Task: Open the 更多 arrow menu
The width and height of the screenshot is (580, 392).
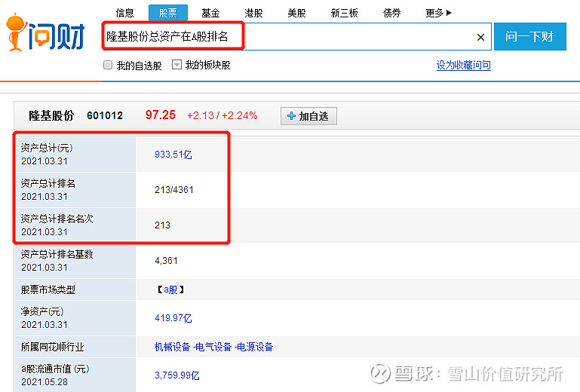Action: [x=438, y=13]
